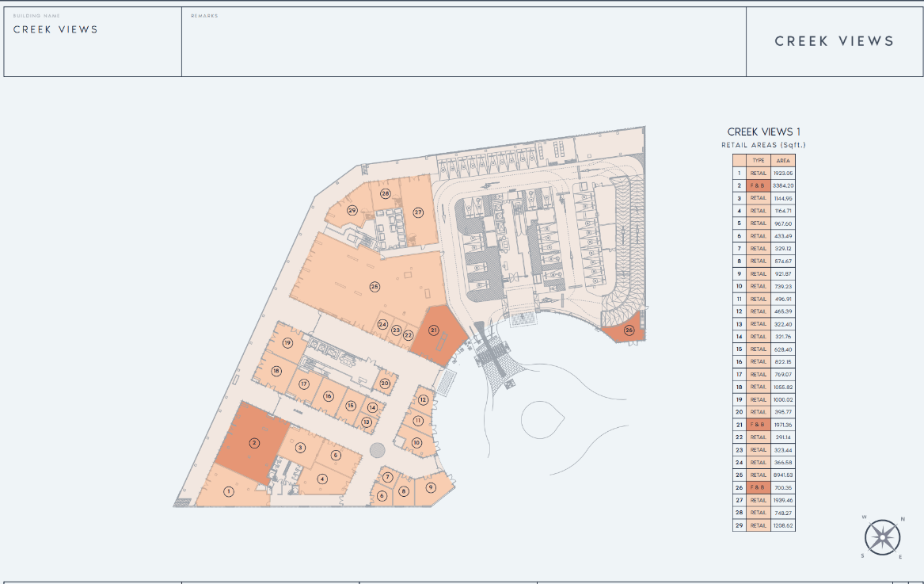This screenshot has height=584, width=924.
Task: Select circled unit 25 marker on floor plan
Action: [x=375, y=287]
